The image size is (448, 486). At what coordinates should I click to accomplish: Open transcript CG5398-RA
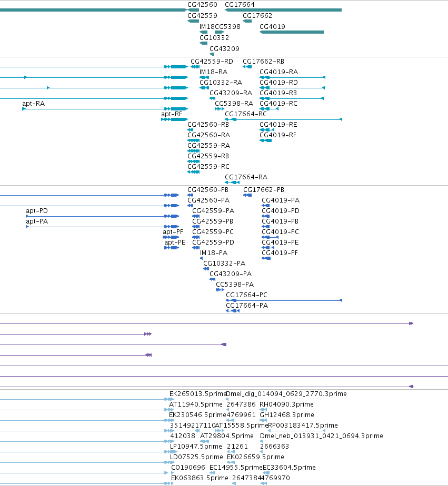[234, 104]
